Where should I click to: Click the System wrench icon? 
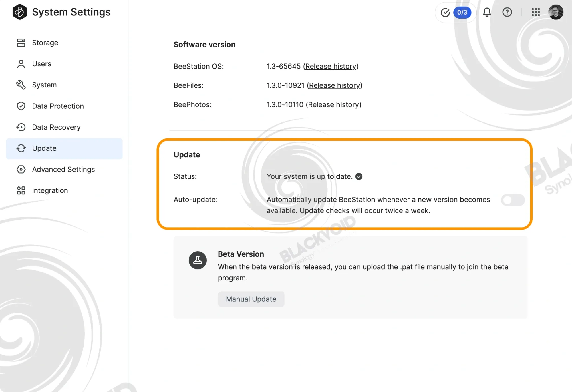tap(21, 85)
